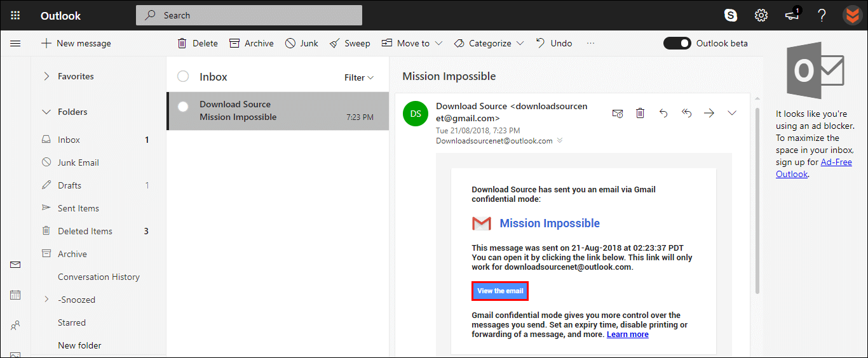Click the Gmail logo in message
The image size is (868, 358).
(482, 223)
